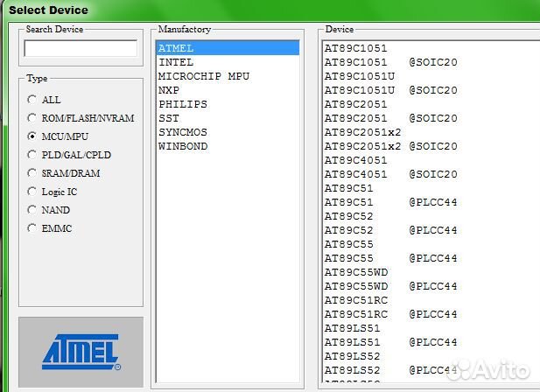Image resolution: width=540 pixels, height=392 pixels.
Task: Select the NAND type option
Action: tap(32, 210)
